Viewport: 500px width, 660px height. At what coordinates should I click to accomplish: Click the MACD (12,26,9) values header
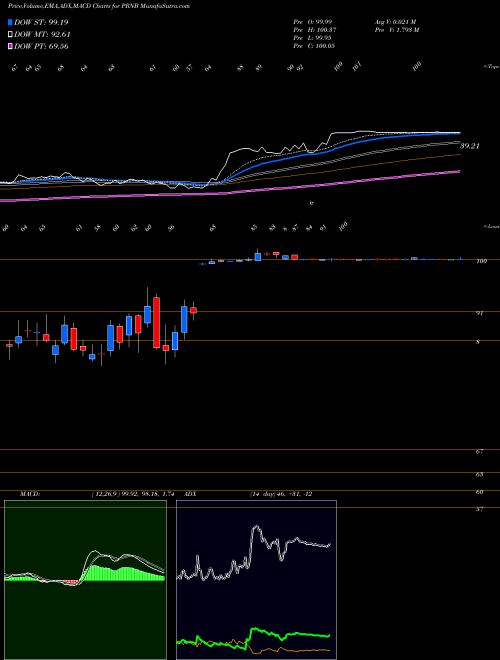[97, 494]
